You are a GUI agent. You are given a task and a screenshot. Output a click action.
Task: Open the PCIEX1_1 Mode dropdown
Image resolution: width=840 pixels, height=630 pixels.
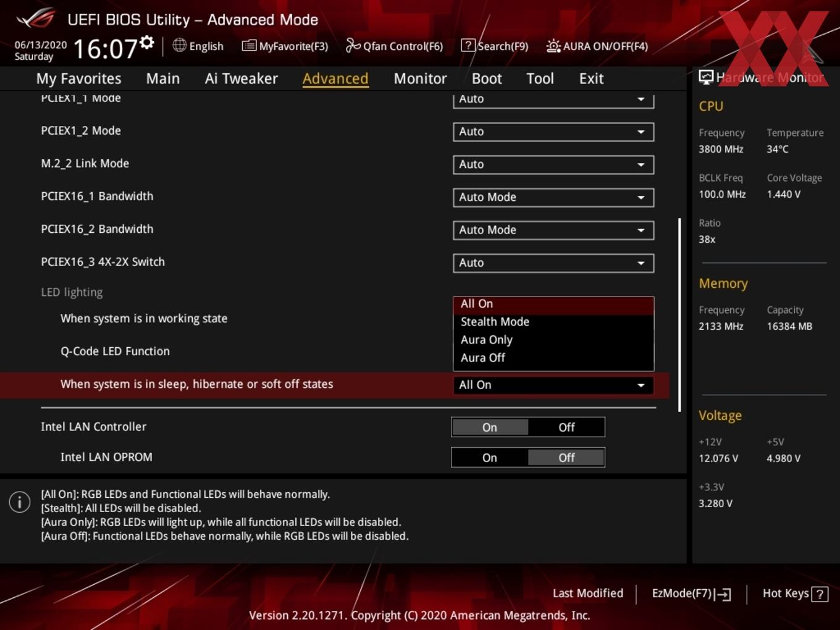point(553,100)
